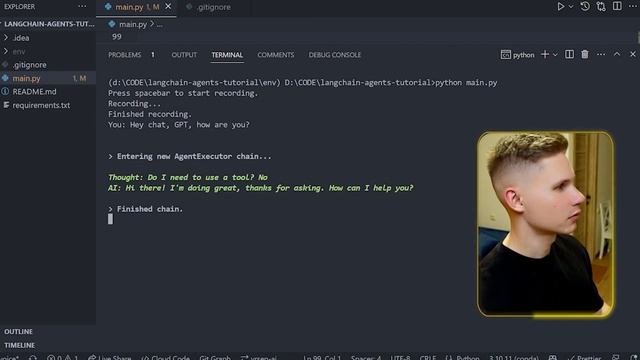
Task: Click the README.md info file icon
Action: coord(5,91)
